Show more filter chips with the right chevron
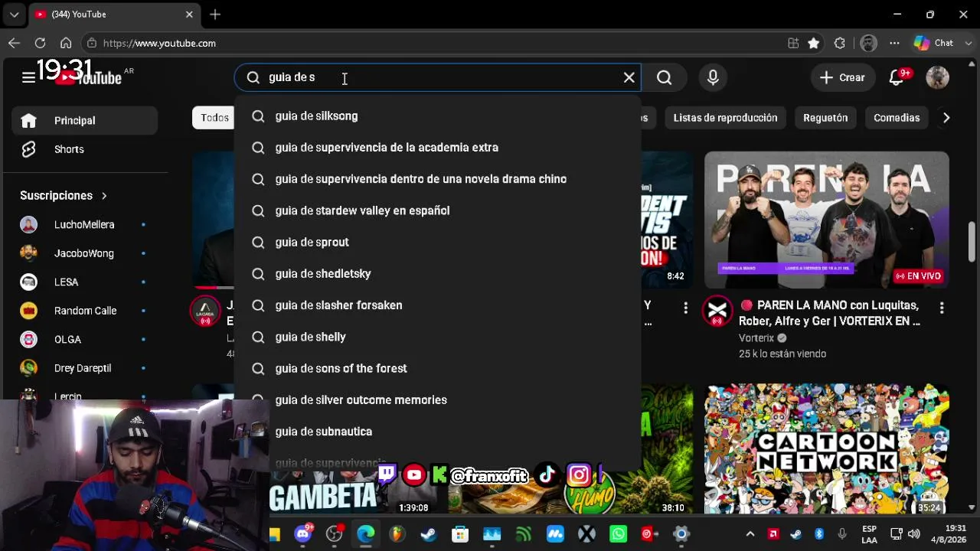This screenshot has height=551, width=980. [x=946, y=118]
